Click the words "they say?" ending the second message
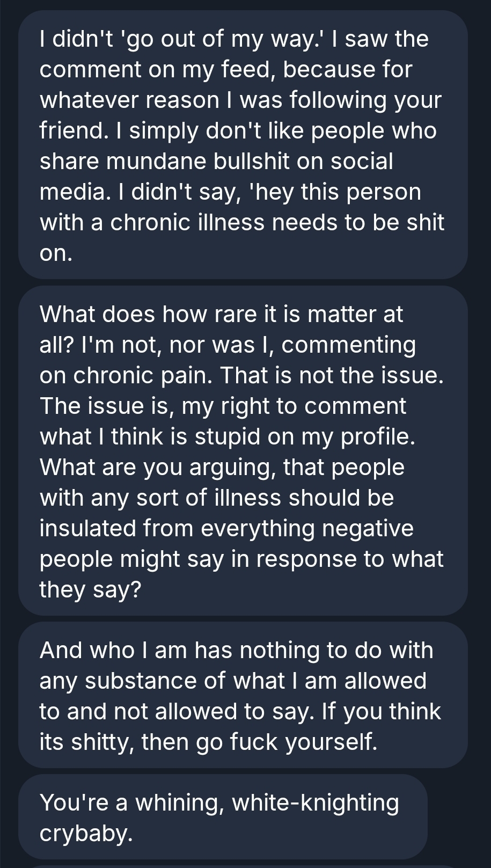Viewport: 491px width, 868px height. [x=91, y=589]
